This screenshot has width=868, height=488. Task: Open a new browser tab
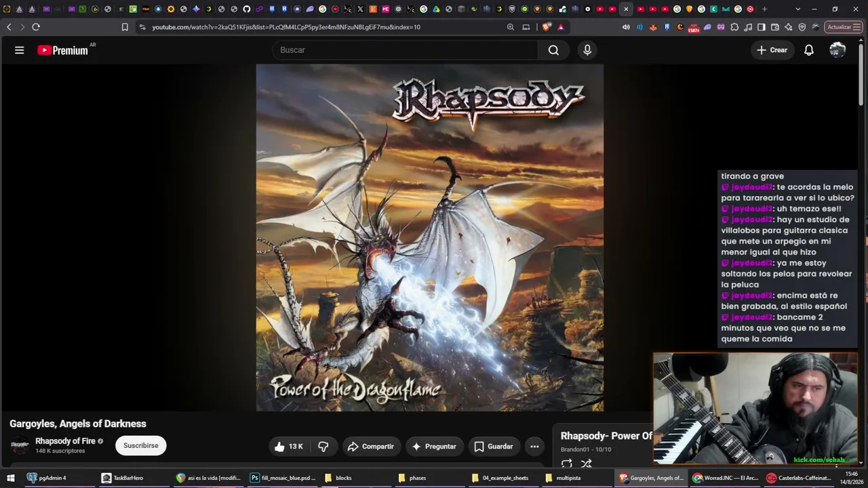[x=765, y=9]
